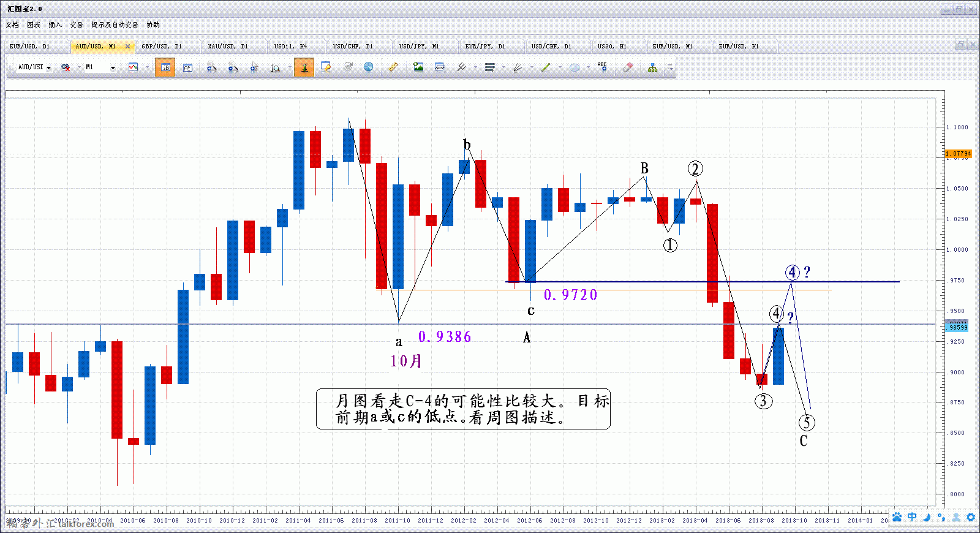980x533 pixels.
Task: Click the second panel layout icon
Action: 187,67
